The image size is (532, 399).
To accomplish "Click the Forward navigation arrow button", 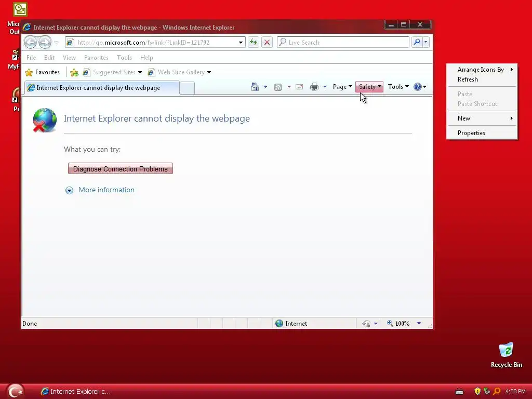I will 45,43.
